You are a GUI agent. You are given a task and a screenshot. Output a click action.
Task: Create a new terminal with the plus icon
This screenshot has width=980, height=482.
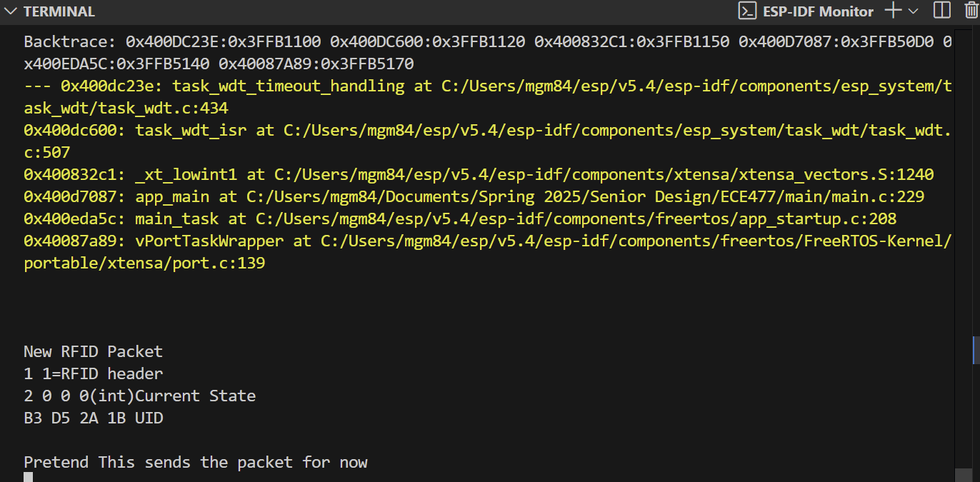point(892,11)
